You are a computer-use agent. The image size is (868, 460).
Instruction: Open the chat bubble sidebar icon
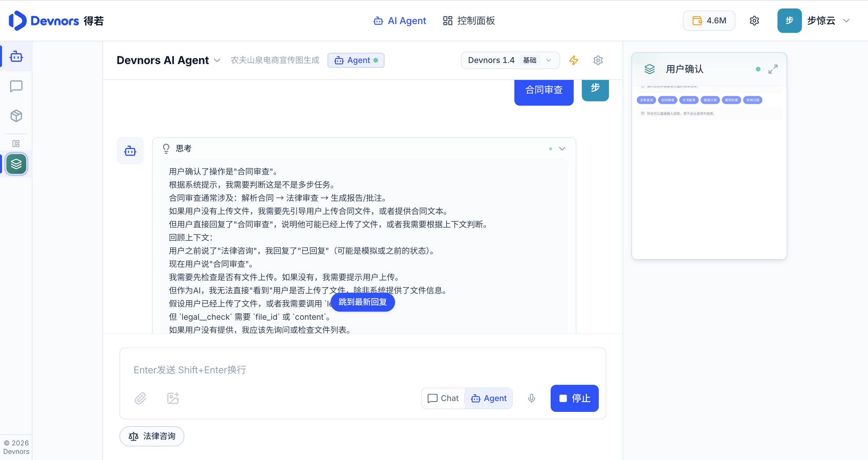[x=16, y=86]
